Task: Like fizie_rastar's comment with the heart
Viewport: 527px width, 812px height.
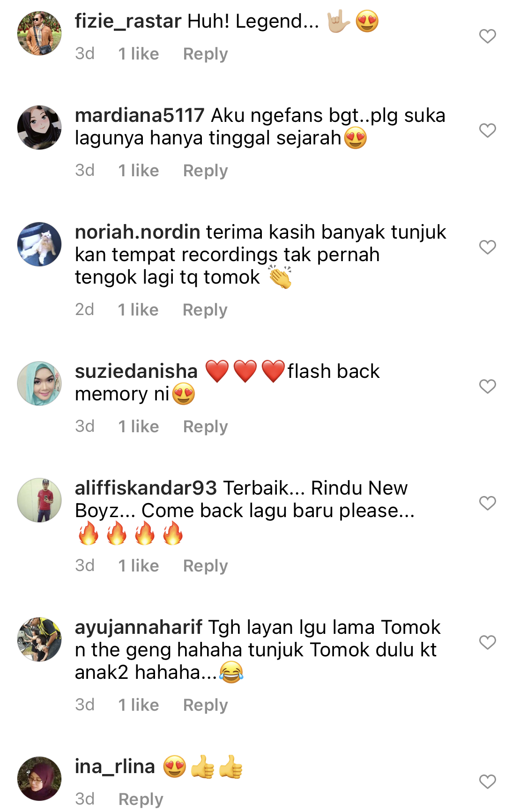Action: coord(488,36)
